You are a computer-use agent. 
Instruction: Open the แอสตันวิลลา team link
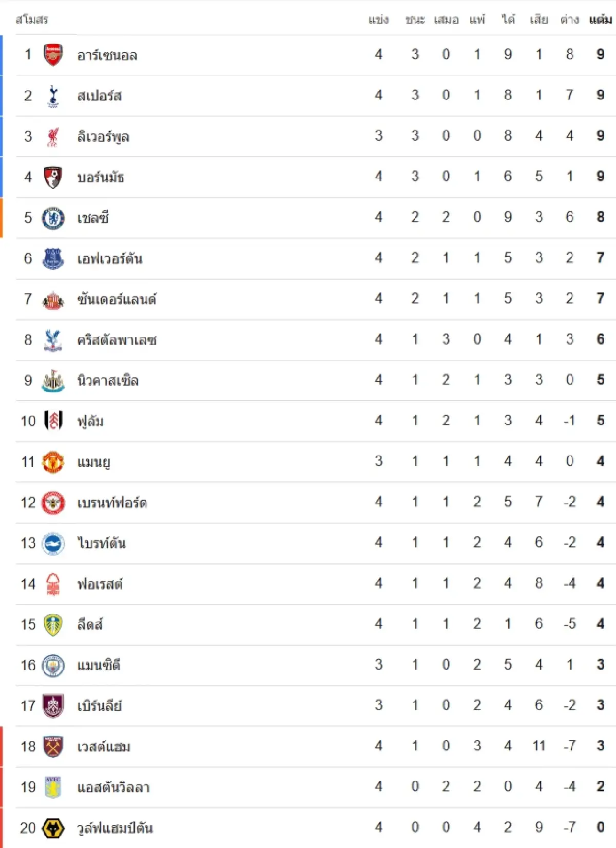pos(113,787)
